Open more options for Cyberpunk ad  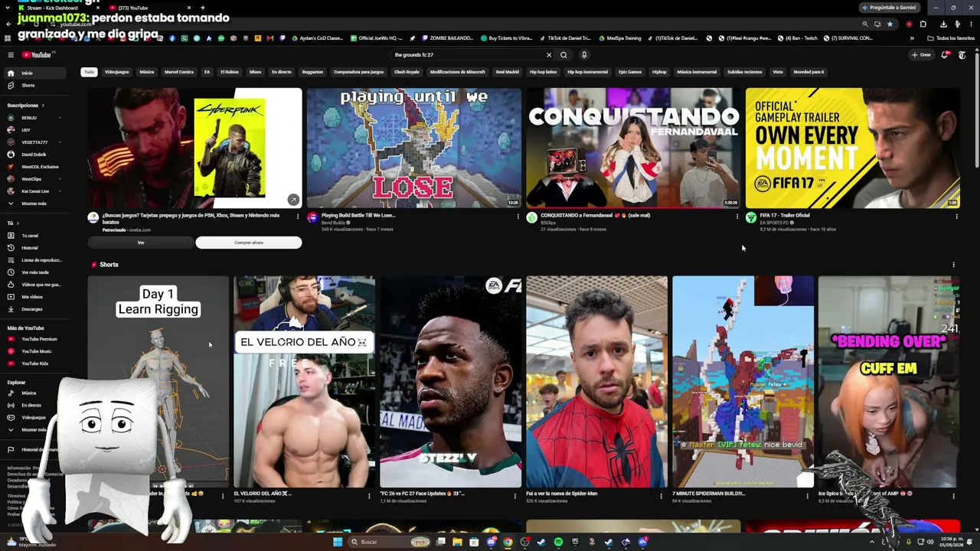click(298, 217)
